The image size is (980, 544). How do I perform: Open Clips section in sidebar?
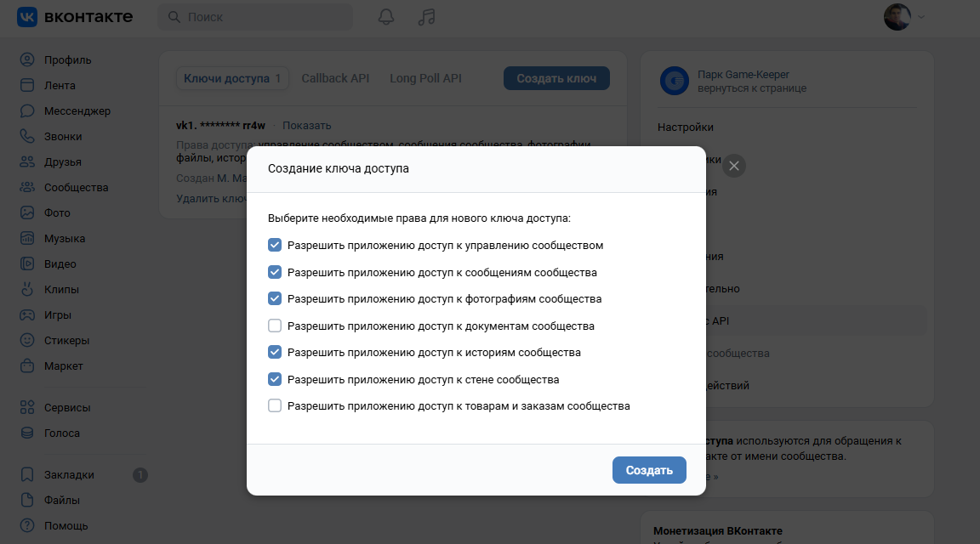coord(61,290)
